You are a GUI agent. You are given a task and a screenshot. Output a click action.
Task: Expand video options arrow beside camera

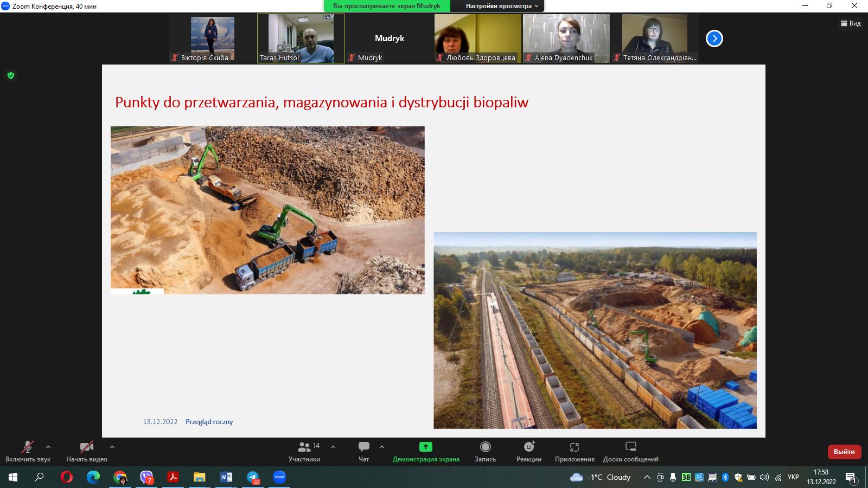tap(112, 447)
